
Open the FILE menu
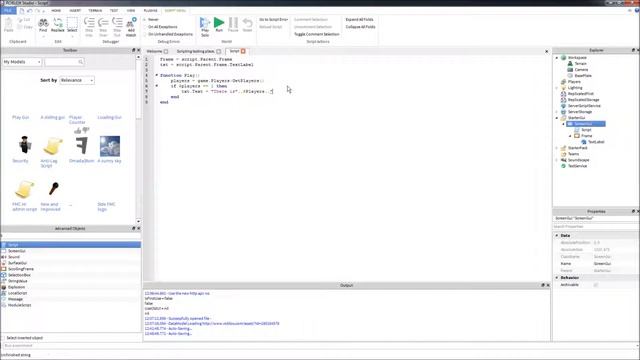(8, 11)
